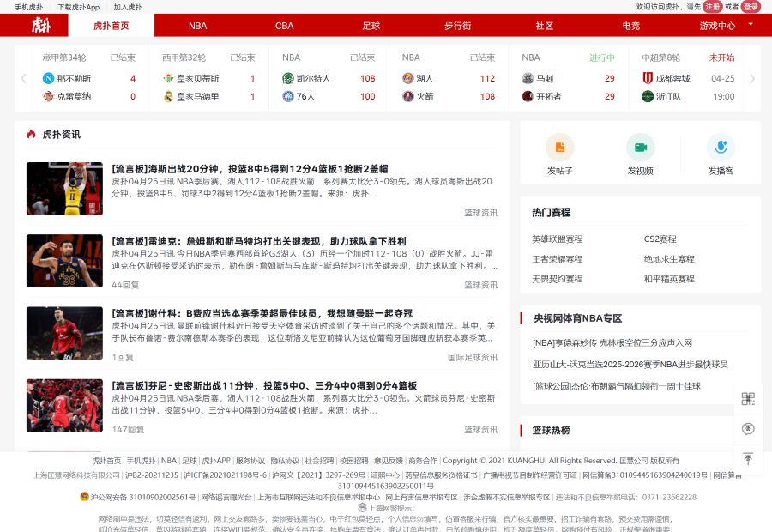Open the QR code icon in right sidebar
The image size is (772, 532).
(748, 399)
